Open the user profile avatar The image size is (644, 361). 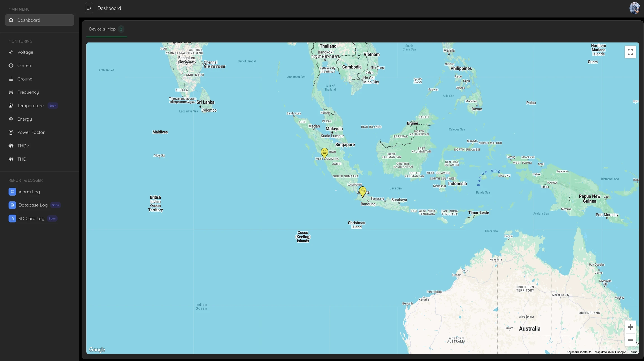(634, 8)
